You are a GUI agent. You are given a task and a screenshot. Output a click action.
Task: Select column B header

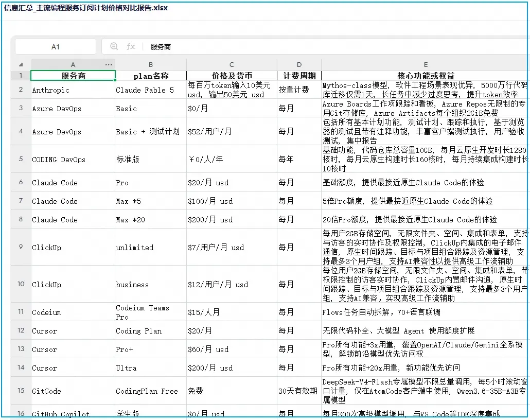pyautogui.click(x=151, y=64)
